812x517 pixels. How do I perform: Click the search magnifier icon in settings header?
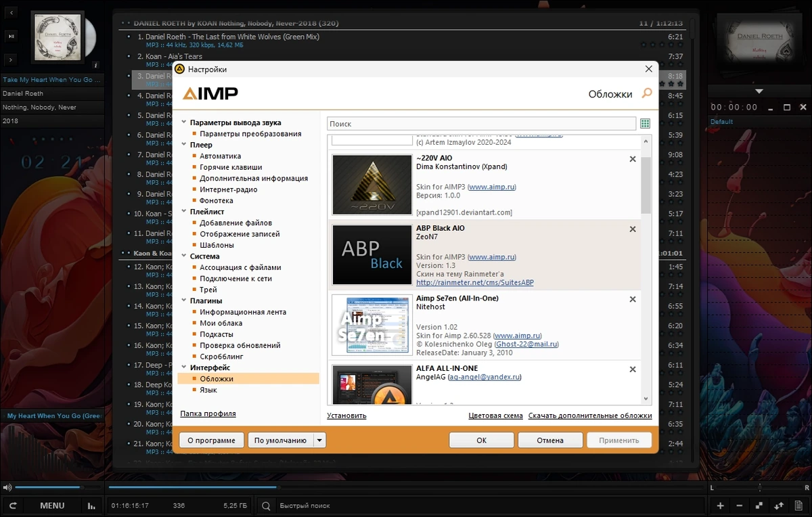coord(647,93)
